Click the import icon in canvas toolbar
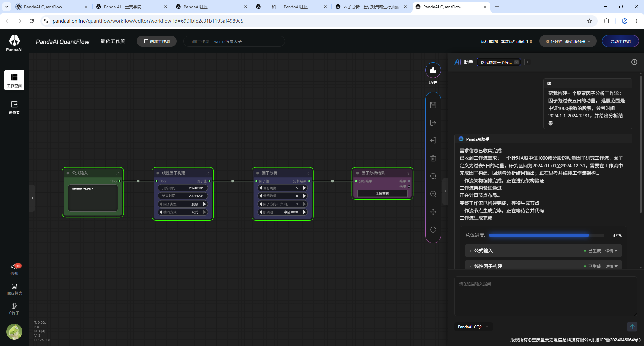This screenshot has width=644, height=346. tap(433, 140)
